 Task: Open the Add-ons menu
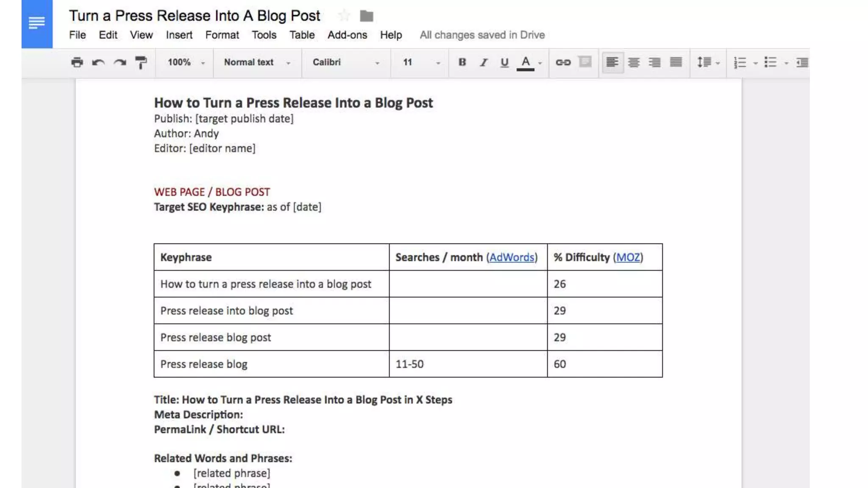(x=347, y=35)
